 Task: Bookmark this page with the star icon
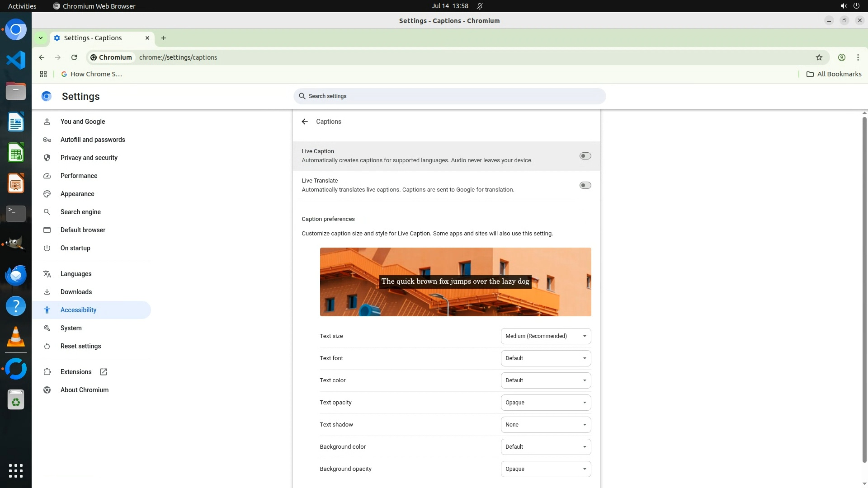[x=819, y=57]
